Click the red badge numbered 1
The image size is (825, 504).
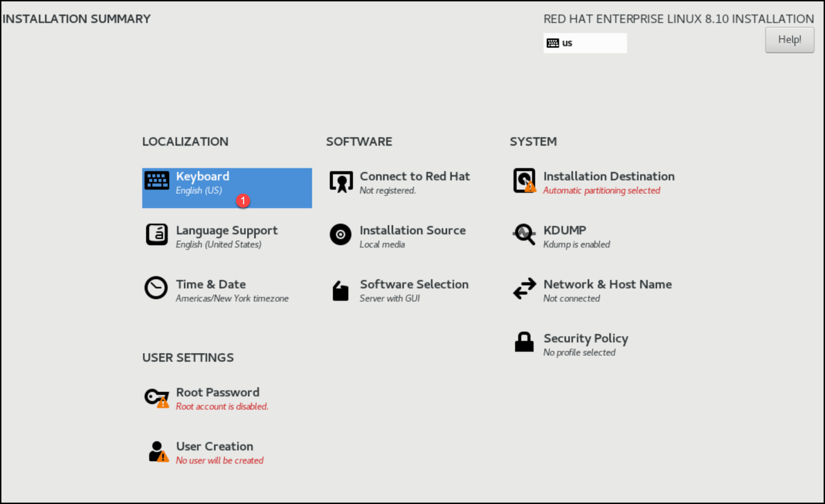coord(243,200)
